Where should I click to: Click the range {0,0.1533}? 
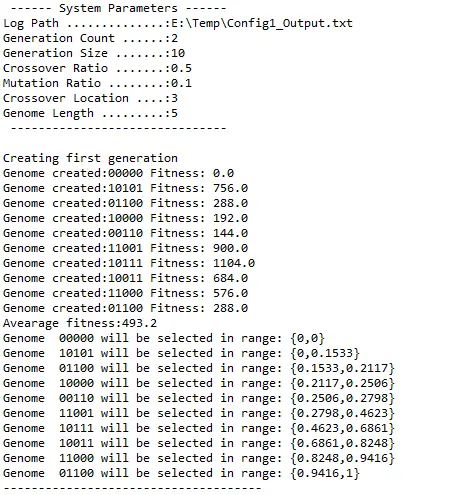point(325,353)
